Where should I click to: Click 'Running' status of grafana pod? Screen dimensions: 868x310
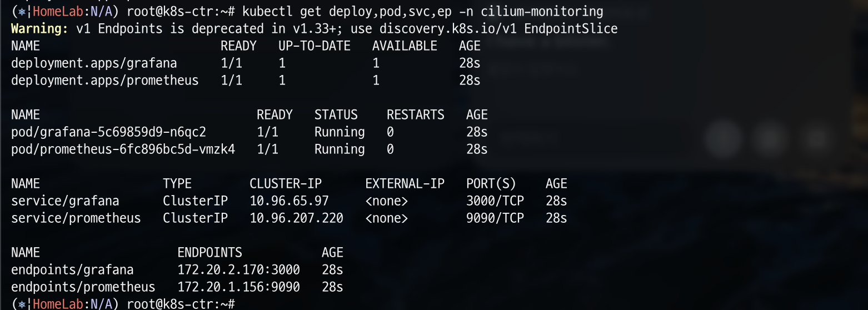tap(340, 132)
